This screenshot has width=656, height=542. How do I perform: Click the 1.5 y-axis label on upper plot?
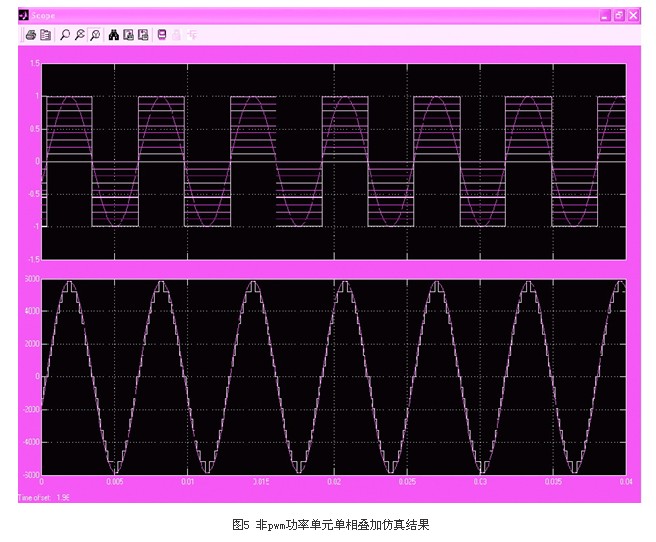[35, 64]
